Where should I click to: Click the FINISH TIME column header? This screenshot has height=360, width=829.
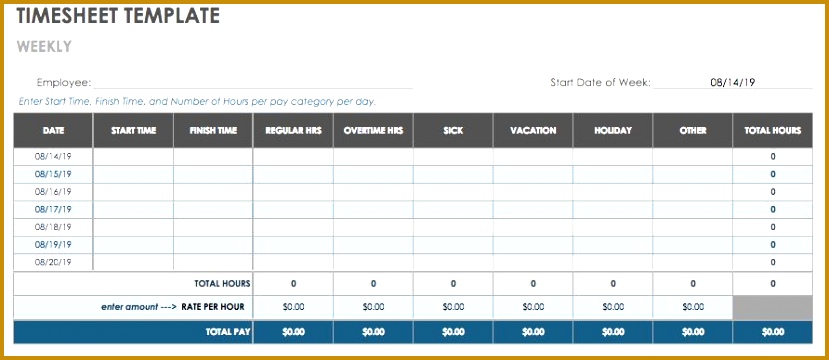[x=213, y=130]
